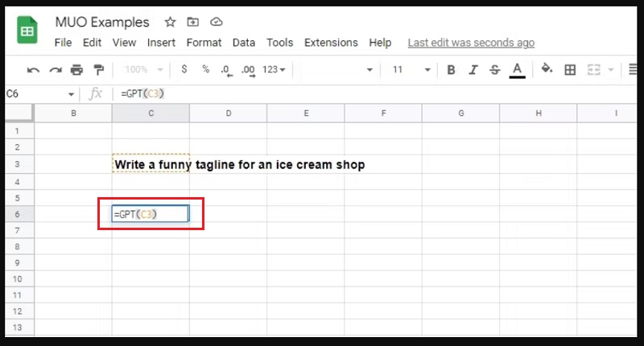Select row 6 header
Viewport: 644px width, 346px height.
click(19, 214)
